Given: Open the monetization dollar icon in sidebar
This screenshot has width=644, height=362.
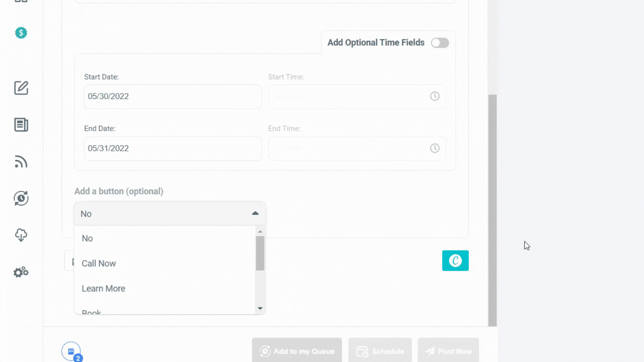Looking at the screenshot, I should coord(21,32).
